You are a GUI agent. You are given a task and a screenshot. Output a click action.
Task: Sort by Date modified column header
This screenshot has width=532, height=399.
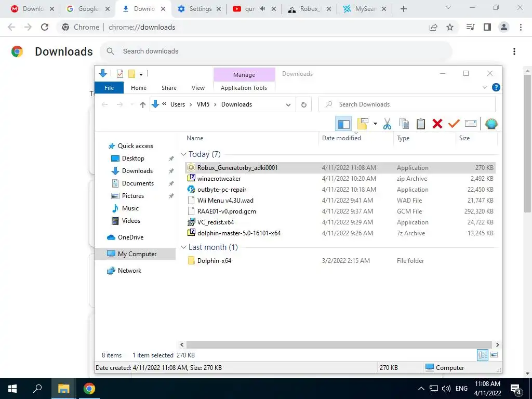(341, 138)
